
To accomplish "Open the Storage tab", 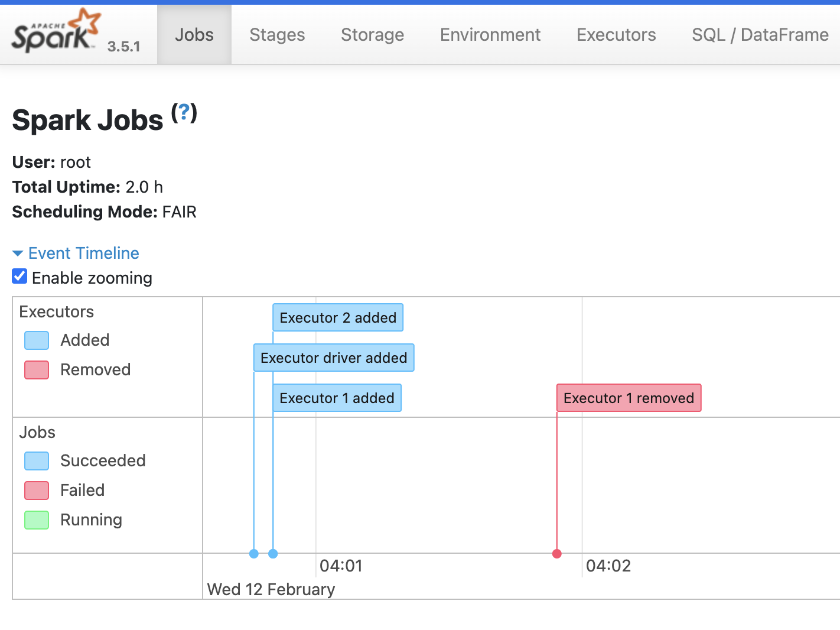I will pyautogui.click(x=372, y=35).
